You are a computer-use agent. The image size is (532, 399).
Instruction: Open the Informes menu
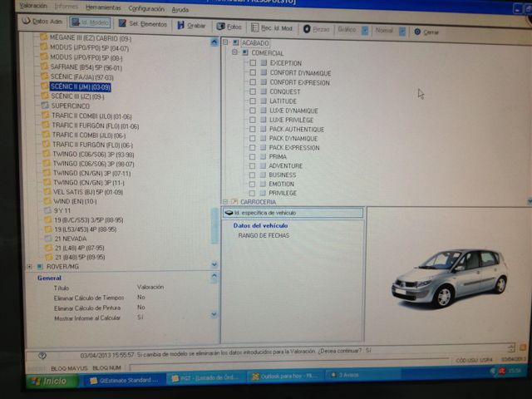tap(66, 7)
